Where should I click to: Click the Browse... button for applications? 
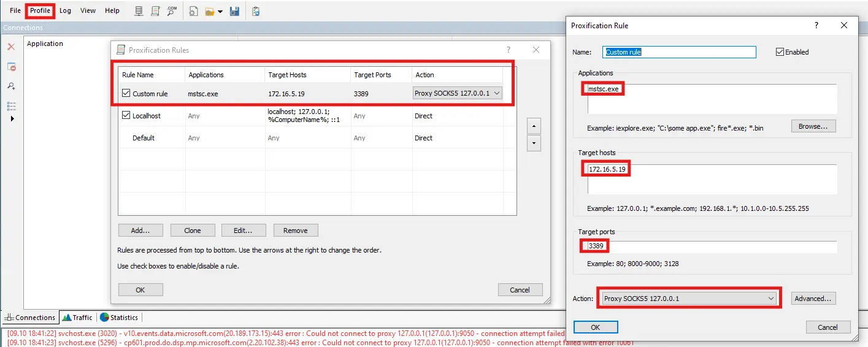pos(813,126)
